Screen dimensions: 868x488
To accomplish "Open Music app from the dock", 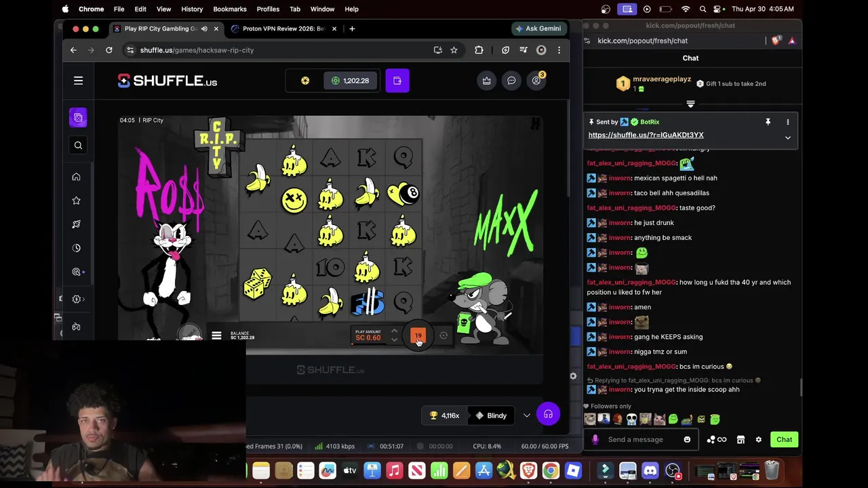I will click(394, 470).
